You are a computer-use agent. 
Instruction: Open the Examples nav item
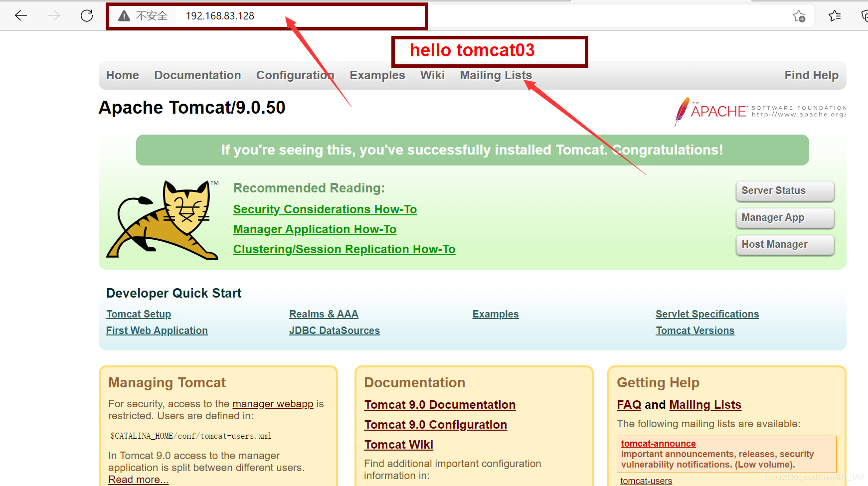[x=377, y=75]
